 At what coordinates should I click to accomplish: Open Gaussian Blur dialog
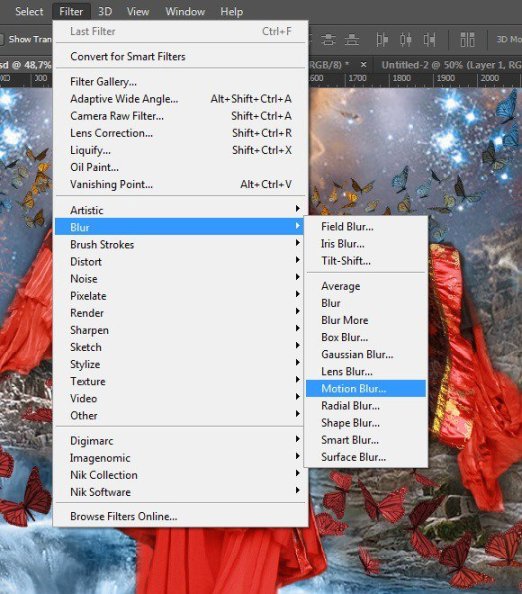pyautogui.click(x=366, y=354)
